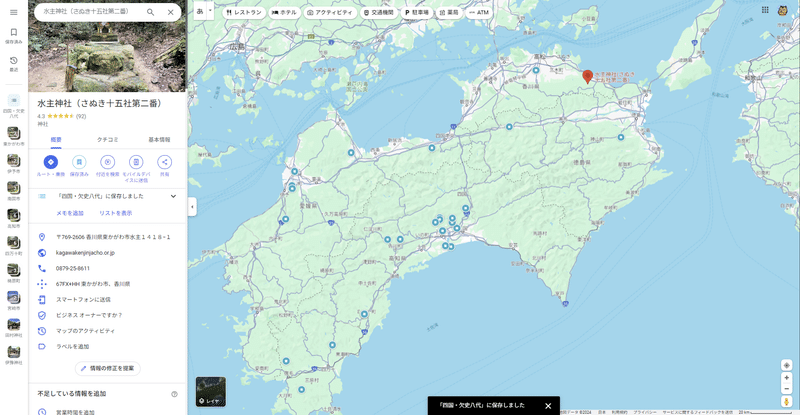This screenshot has height=415, width=800.
Task: Filter map by レストラン chip
Action: 244,12
